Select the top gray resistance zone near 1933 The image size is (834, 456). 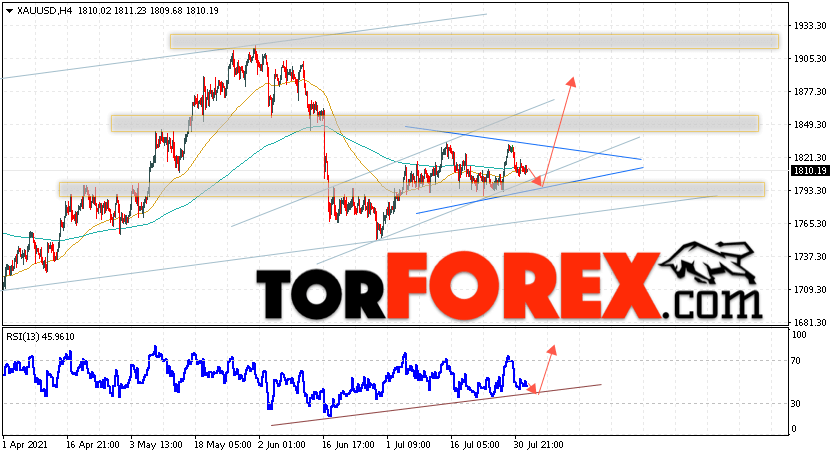474,42
